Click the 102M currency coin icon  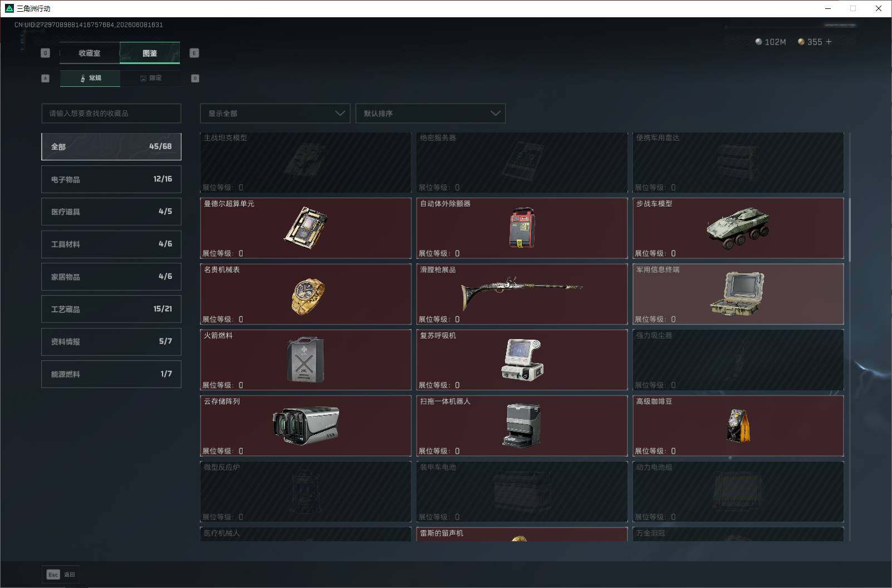(758, 42)
